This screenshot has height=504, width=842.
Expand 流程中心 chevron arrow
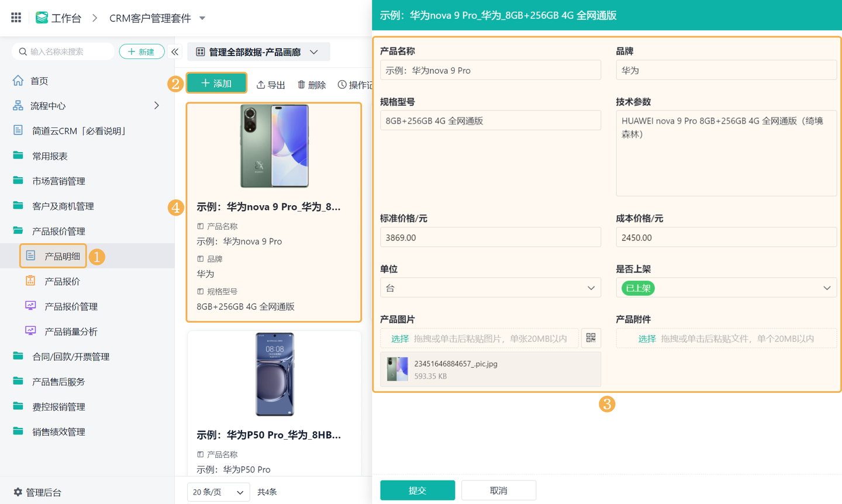[156, 106]
